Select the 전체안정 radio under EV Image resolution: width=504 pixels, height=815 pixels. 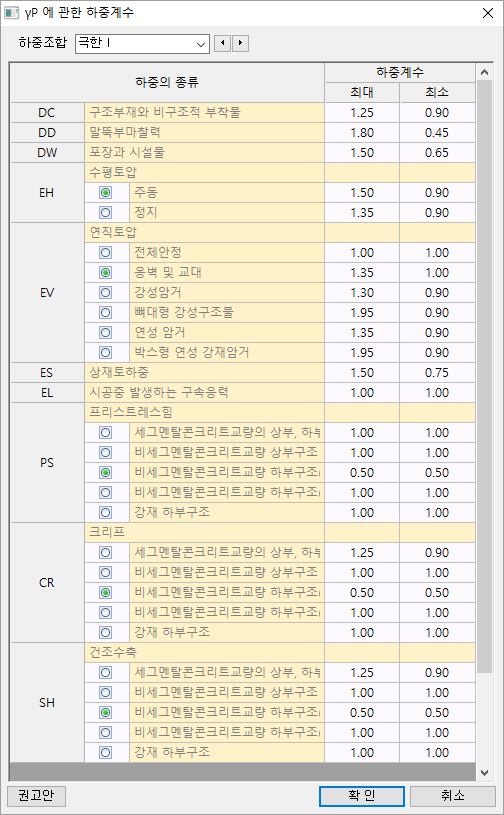pyautogui.click(x=106, y=253)
